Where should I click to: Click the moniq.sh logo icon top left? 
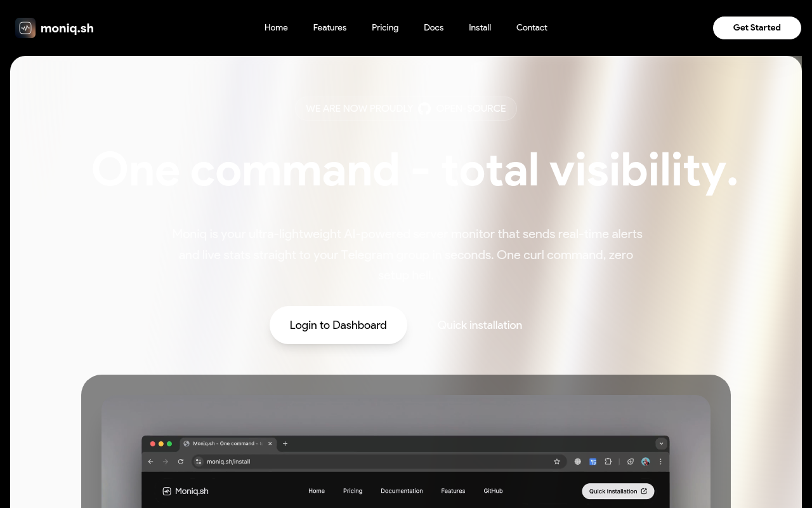coord(25,28)
